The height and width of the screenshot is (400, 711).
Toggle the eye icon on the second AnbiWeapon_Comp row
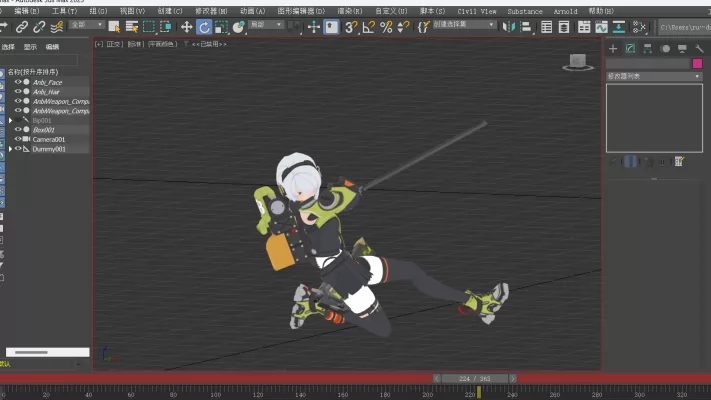[x=18, y=111]
